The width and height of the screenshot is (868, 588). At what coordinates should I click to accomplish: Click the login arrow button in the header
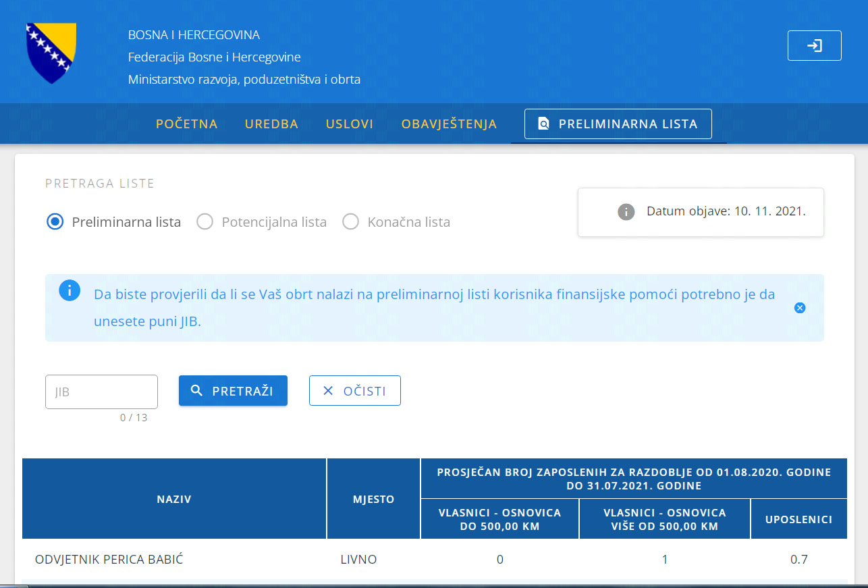click(814, 46)
